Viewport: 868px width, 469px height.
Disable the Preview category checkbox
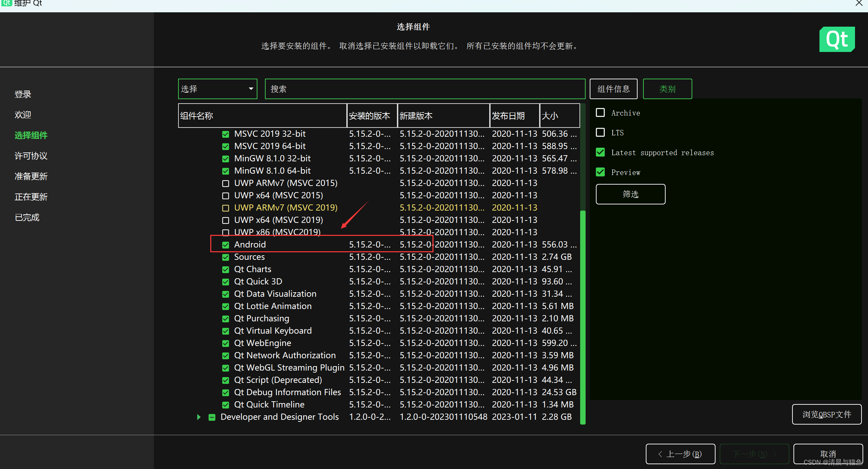coord(600,172)
